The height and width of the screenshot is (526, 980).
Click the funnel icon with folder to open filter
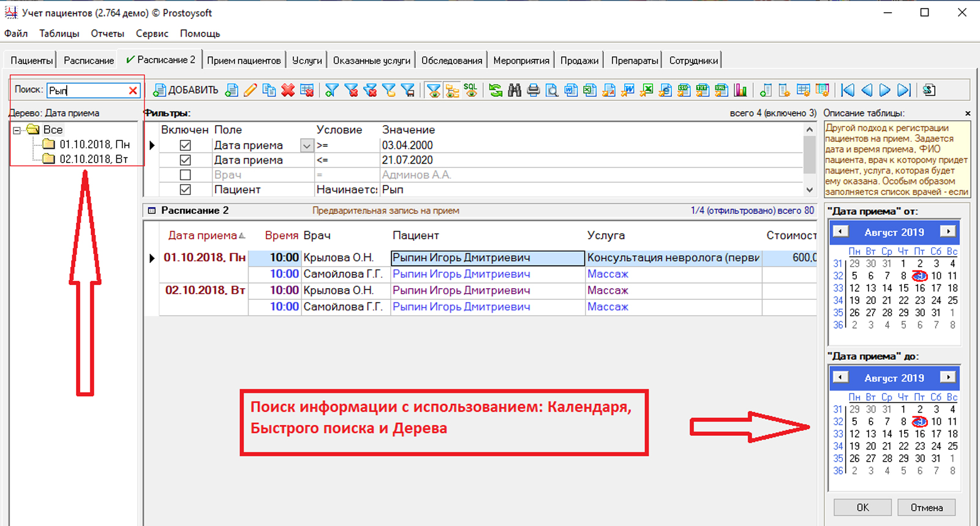[x=388, y=90]
